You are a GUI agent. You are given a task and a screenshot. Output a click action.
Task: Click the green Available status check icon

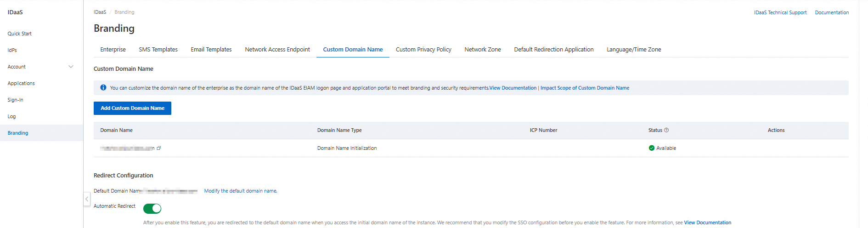[x=651, y=148]
